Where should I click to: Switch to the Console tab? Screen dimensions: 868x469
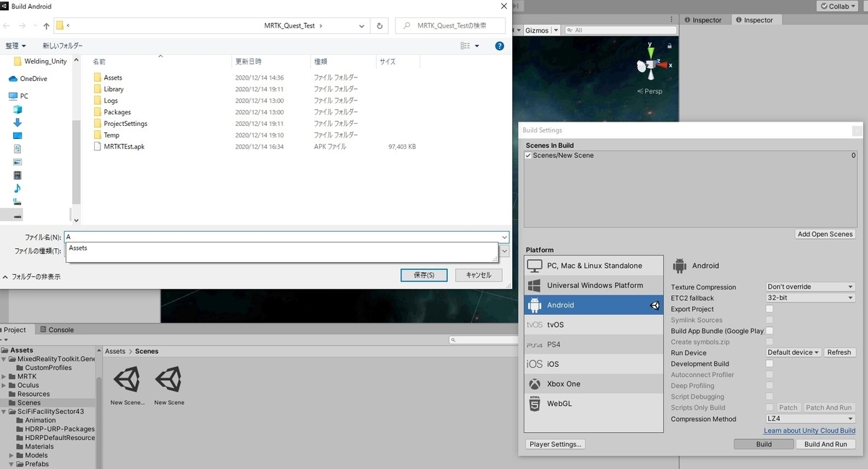pyautogui.click(x=56, y=329)
